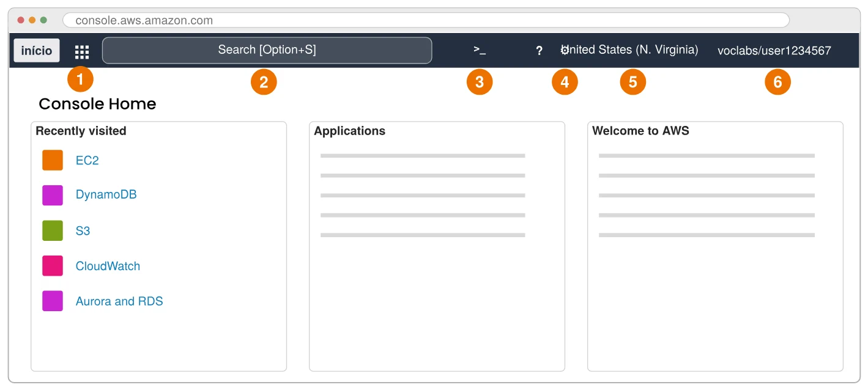Open the Aurora and RDS link
The height and width of the screenshot is (390, 868).
(x=119, y=301)
